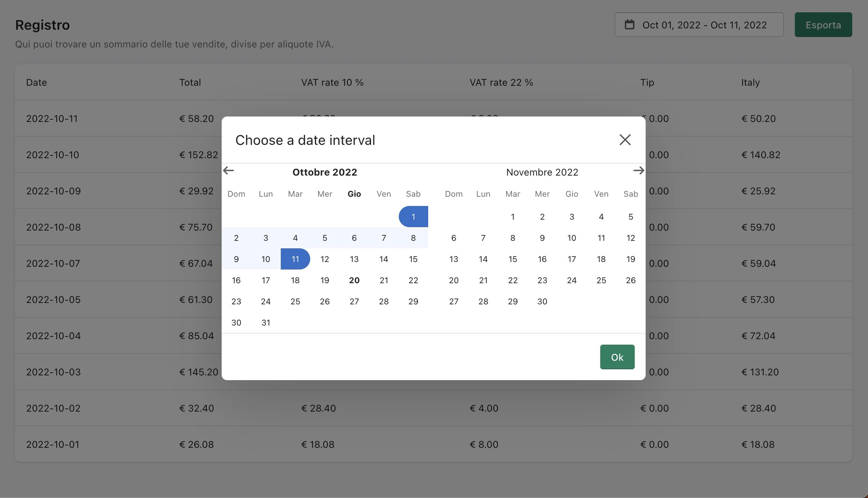The width and height of the screenshot is (868, 498).
Task: Select October 1 start date
Action: 413,217
